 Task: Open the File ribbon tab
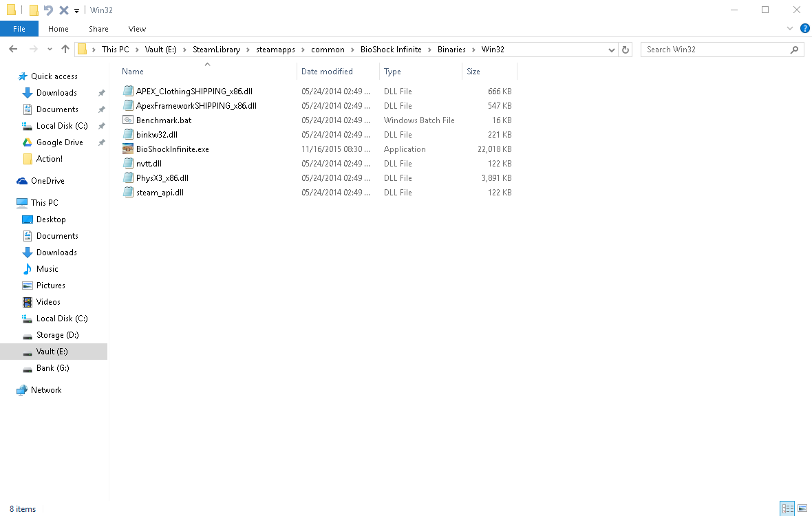[19, 29]
